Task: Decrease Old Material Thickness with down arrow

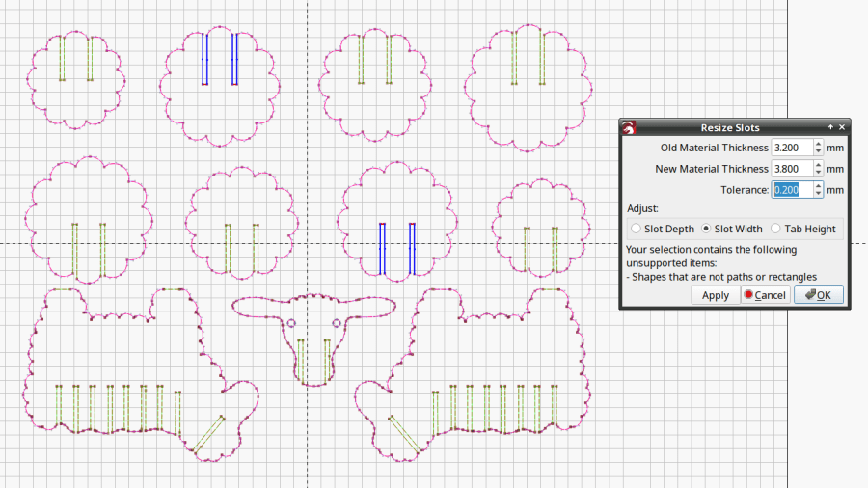Action: point(818,151)
